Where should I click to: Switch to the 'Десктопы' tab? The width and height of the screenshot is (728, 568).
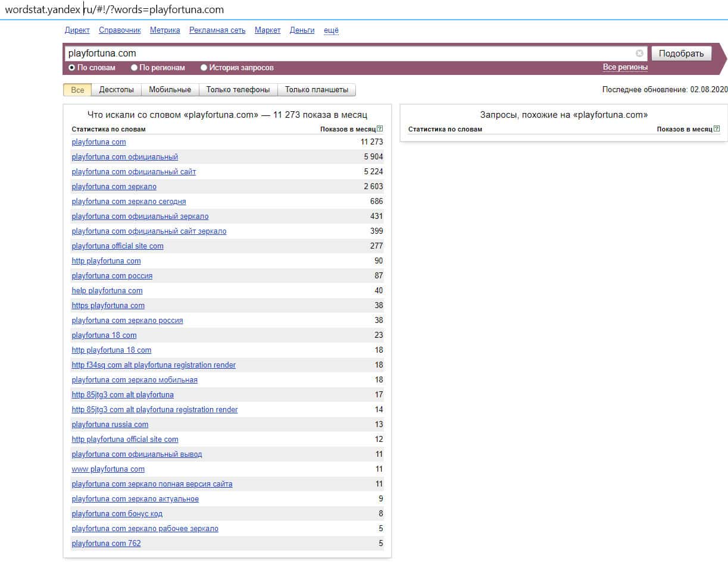(x=117, y=90)
